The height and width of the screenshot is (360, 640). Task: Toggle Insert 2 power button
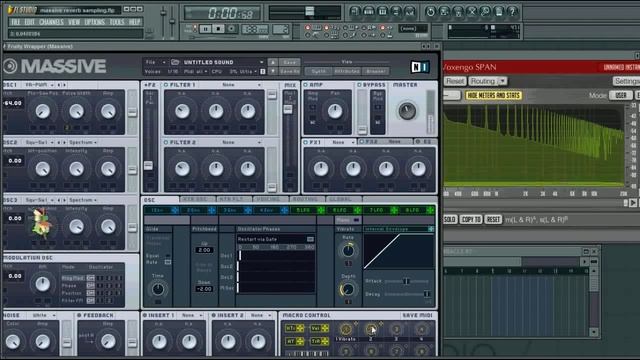(x=214, y=316)
